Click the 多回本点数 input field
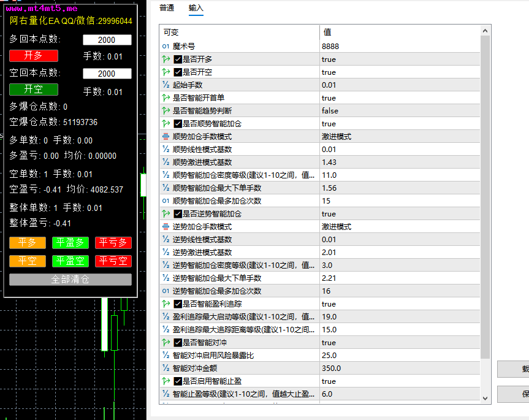The height and width of the screenshot is (420, 529). coord(107,40)
